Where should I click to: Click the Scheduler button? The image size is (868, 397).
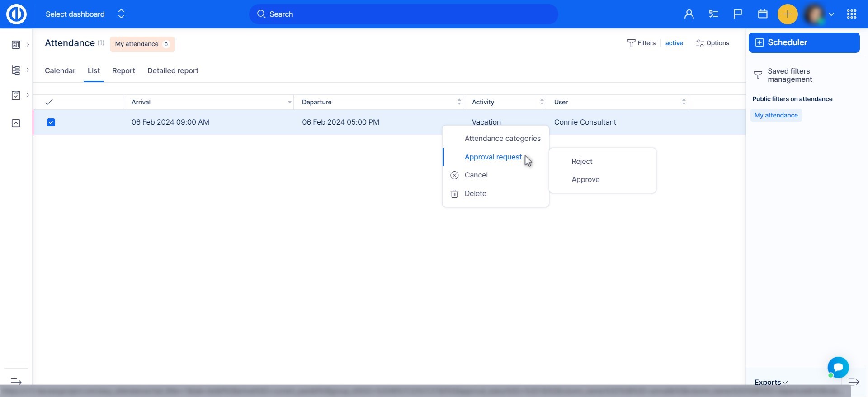(x=804, y=42)
